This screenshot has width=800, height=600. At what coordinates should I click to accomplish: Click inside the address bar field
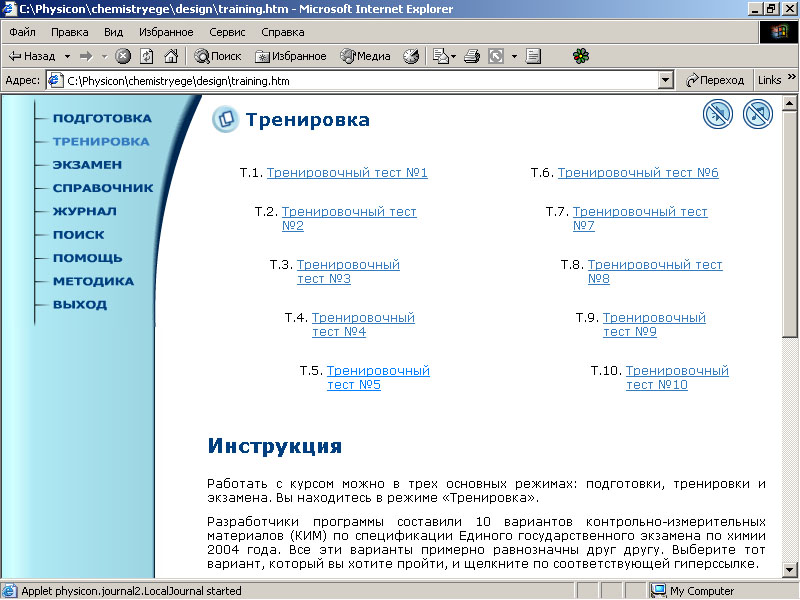point(360,80)
